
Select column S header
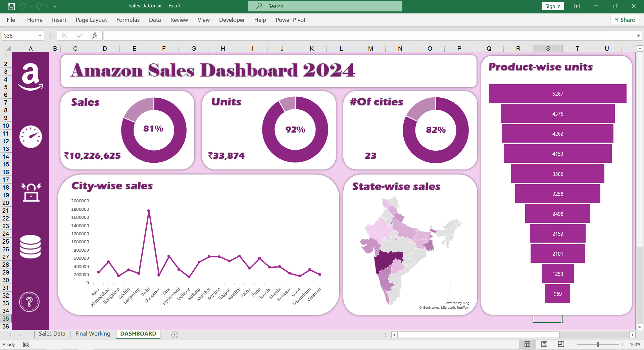tap(548, 49)
